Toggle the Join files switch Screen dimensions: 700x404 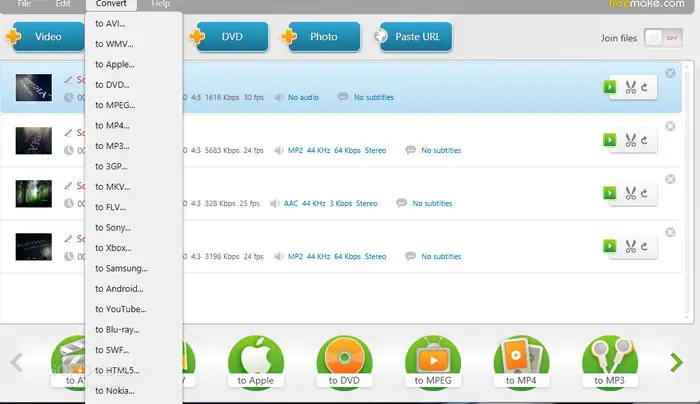[663, 38]
